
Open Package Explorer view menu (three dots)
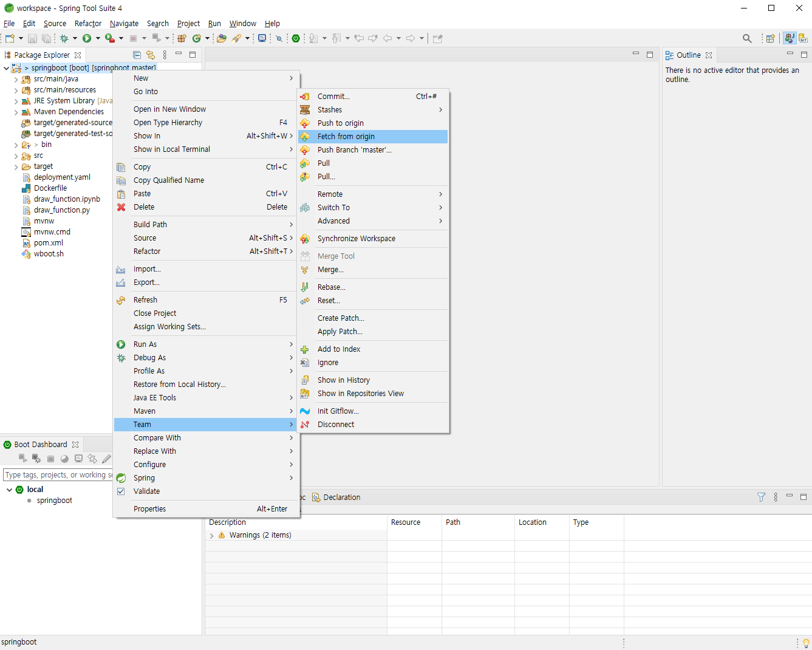165,55
